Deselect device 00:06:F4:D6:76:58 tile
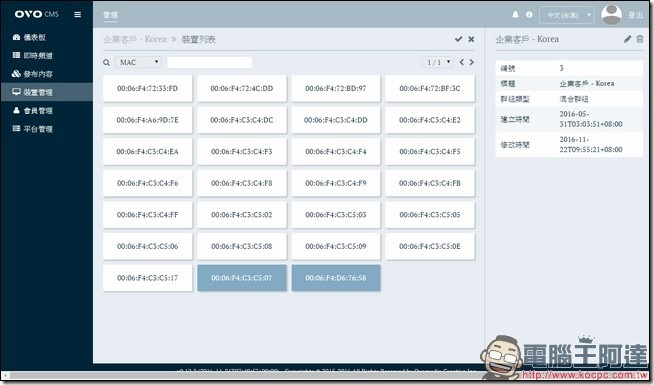The image size is (654, 385). tap(336, 278)
